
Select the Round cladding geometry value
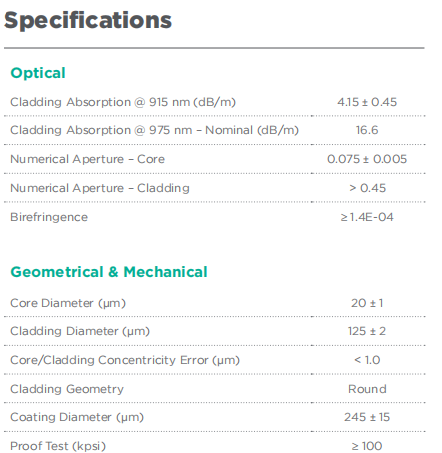pyautogui.click(x=367, y=389)
